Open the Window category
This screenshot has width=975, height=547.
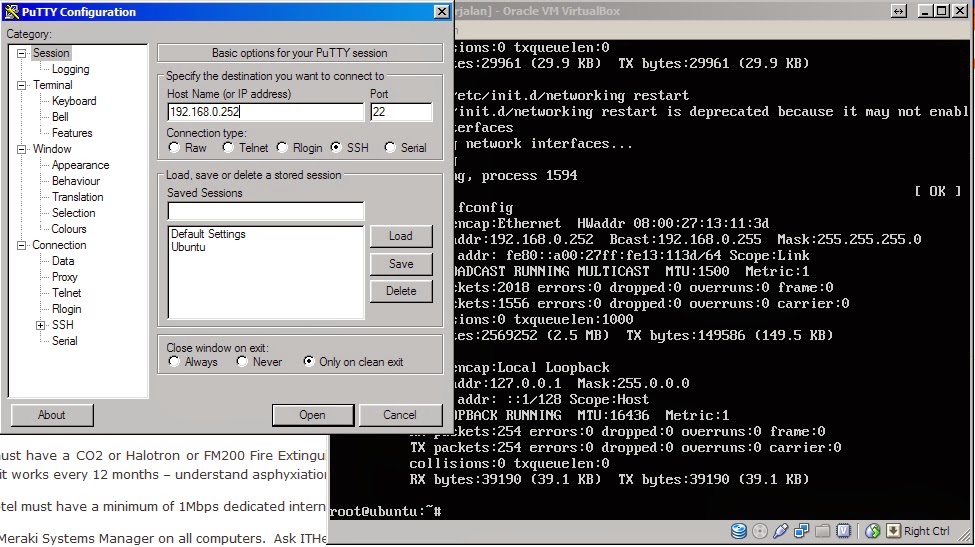(52, 149)
